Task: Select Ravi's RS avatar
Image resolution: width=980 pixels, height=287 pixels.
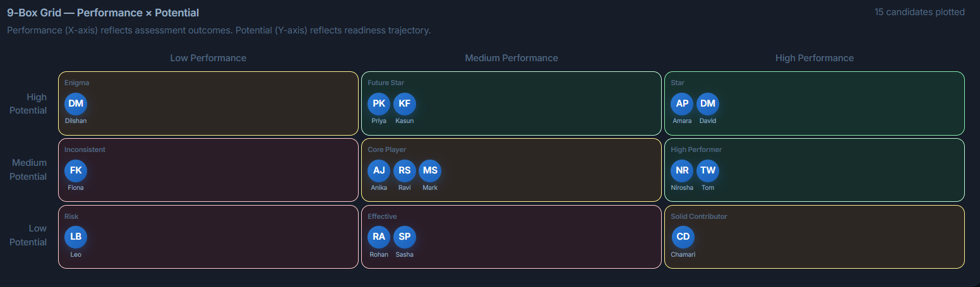Action: coord(405,171)
